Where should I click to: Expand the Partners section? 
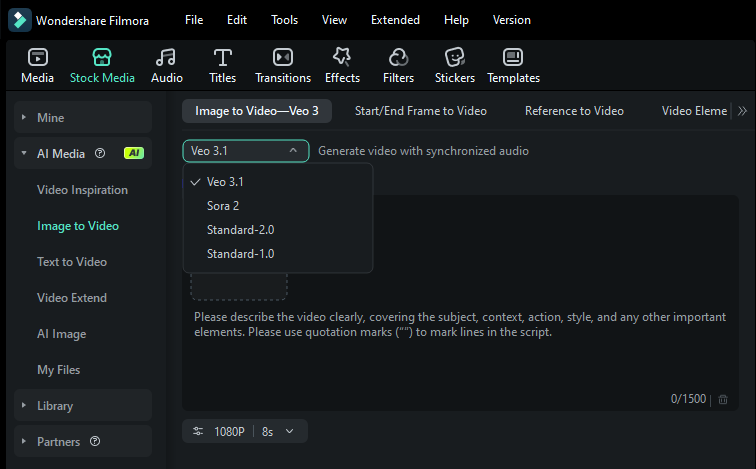point(23,441)
